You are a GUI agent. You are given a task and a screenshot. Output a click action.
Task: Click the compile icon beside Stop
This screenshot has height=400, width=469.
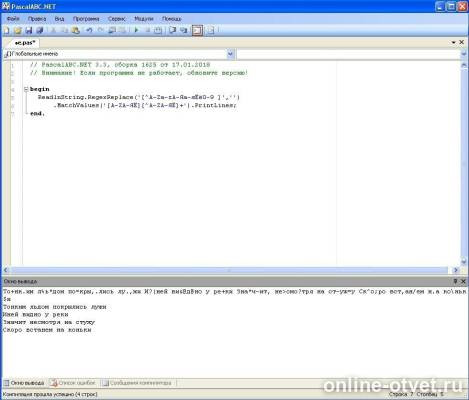pyautogui.click(x=158, y=31)
